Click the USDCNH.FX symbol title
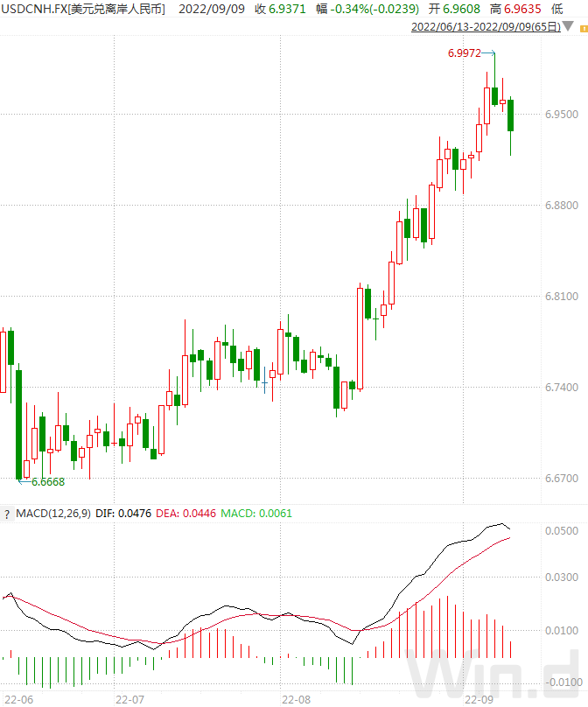 [83, 9]
